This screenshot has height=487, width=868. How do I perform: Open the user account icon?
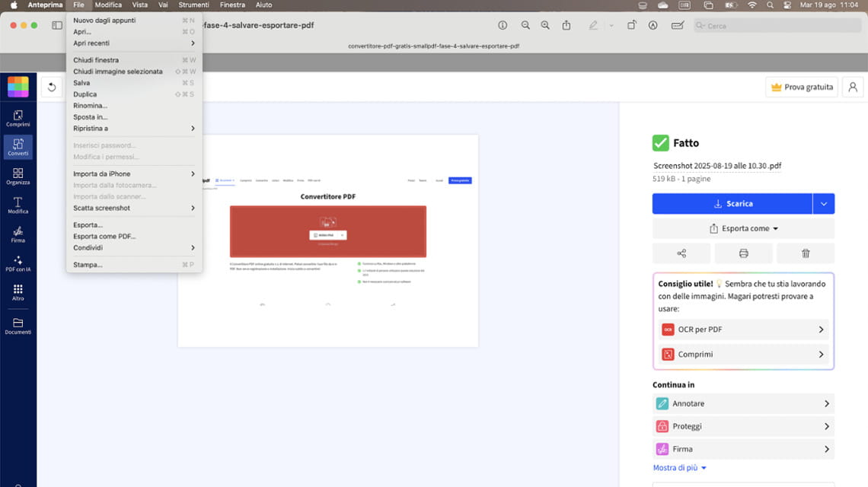coord(853,87)
